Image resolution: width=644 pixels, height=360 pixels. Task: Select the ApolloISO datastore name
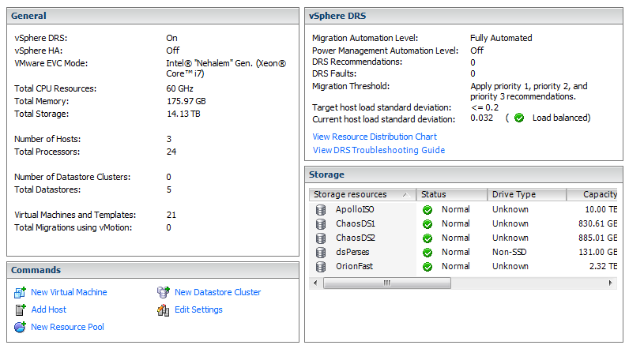tap(355, 209)
